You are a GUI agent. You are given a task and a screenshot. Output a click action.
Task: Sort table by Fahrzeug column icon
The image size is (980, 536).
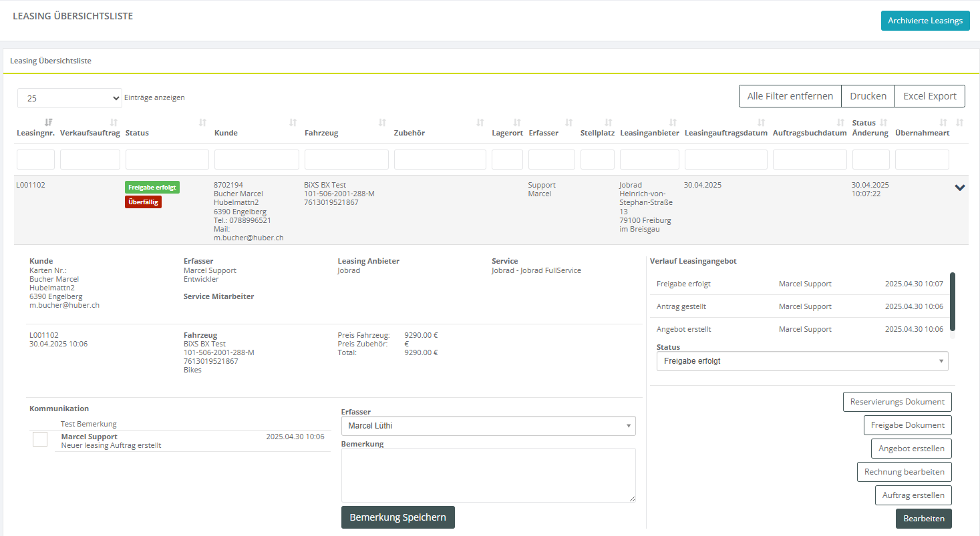click(382, 123)
